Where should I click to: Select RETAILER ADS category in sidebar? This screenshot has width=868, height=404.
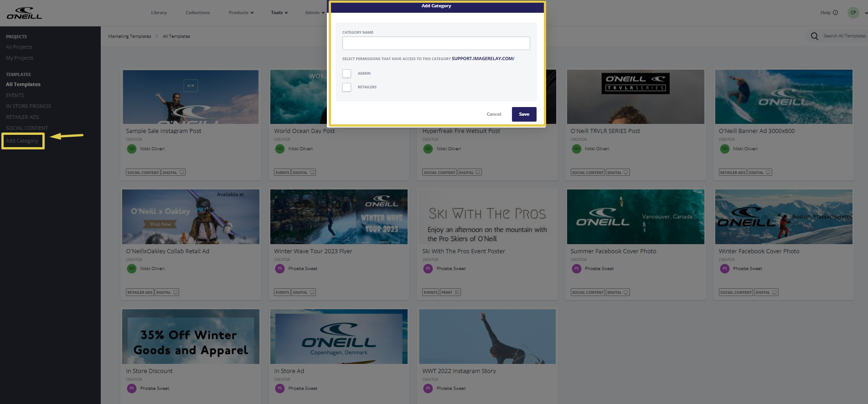click(22, 117)
